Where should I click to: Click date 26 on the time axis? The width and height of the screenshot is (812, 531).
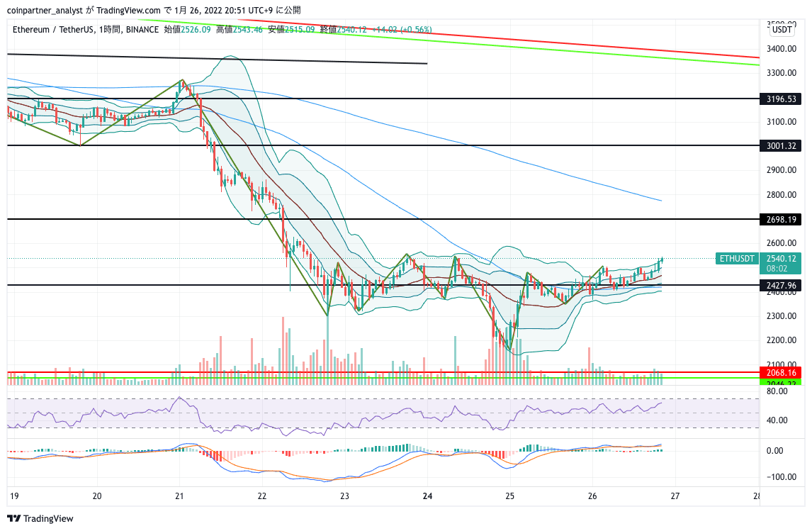592,496
